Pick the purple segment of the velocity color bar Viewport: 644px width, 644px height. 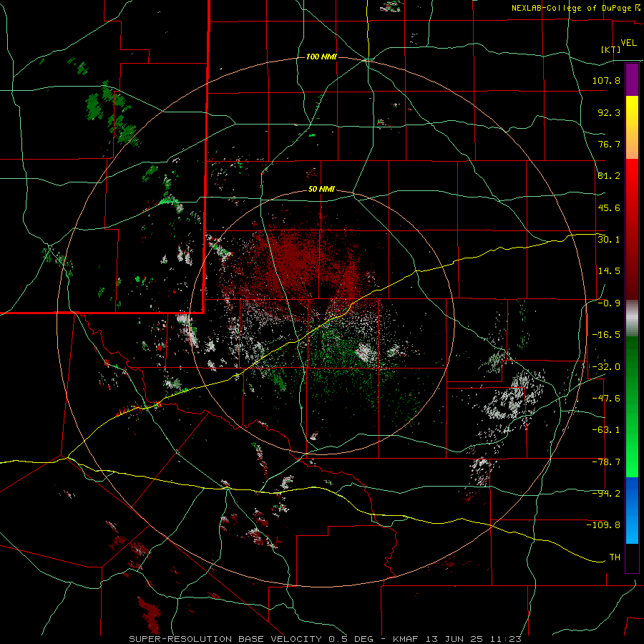[632, 79]
